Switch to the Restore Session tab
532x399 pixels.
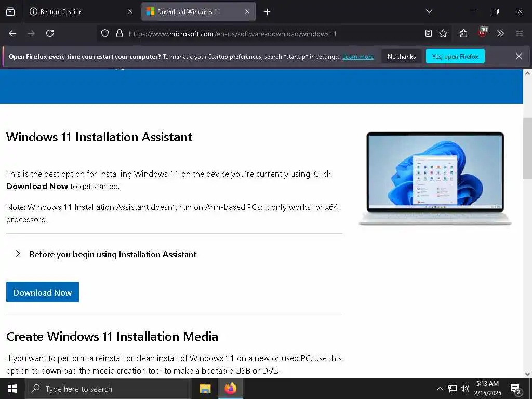[x=81, y=11]
